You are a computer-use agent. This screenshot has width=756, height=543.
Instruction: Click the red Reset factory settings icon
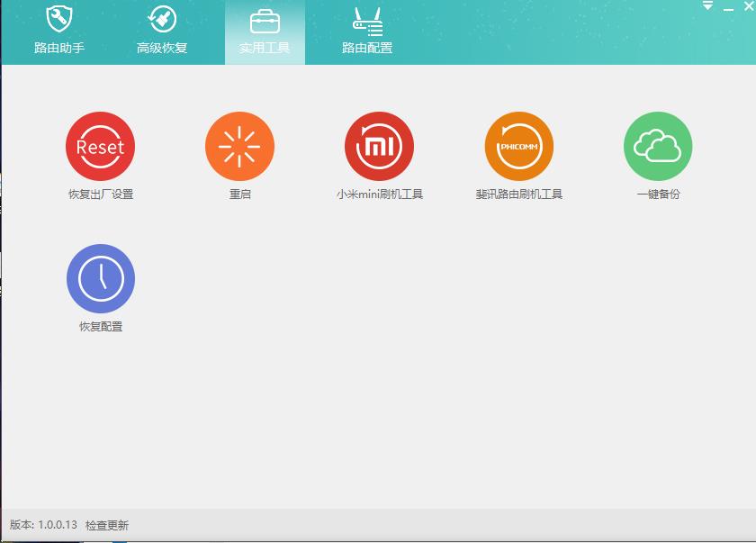[99, 145]
